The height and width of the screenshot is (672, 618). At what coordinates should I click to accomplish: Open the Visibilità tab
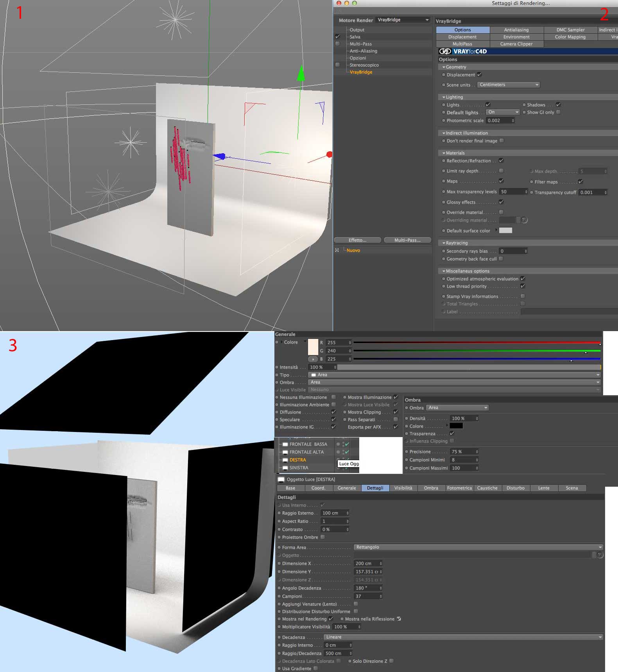point(403,488)
